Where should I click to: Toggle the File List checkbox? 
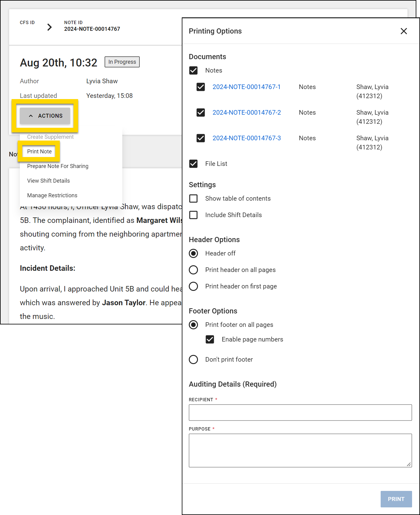coord(193,164)
